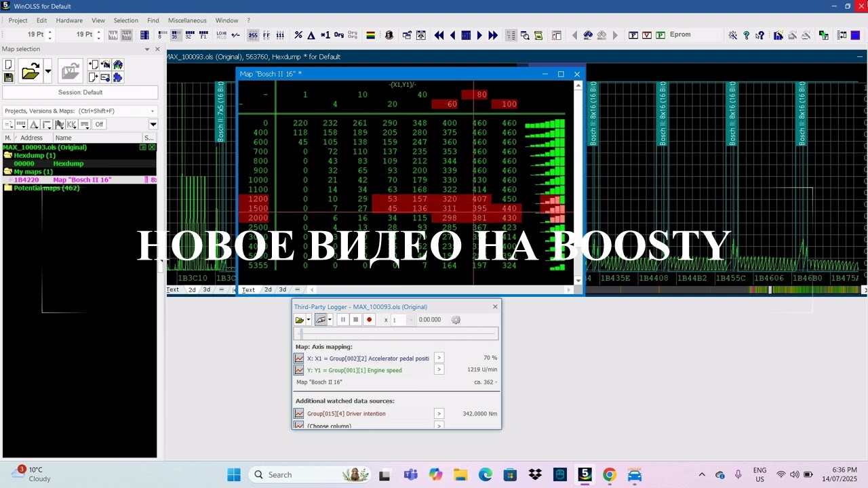Click the green P box icon

coord(660,35)
